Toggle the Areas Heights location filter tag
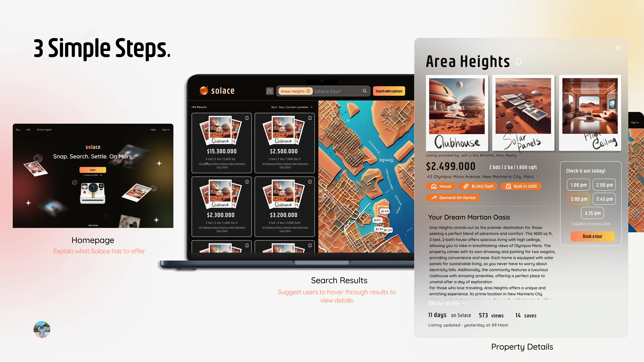This screenshot has height=362, width=644. tap(294, 91)
